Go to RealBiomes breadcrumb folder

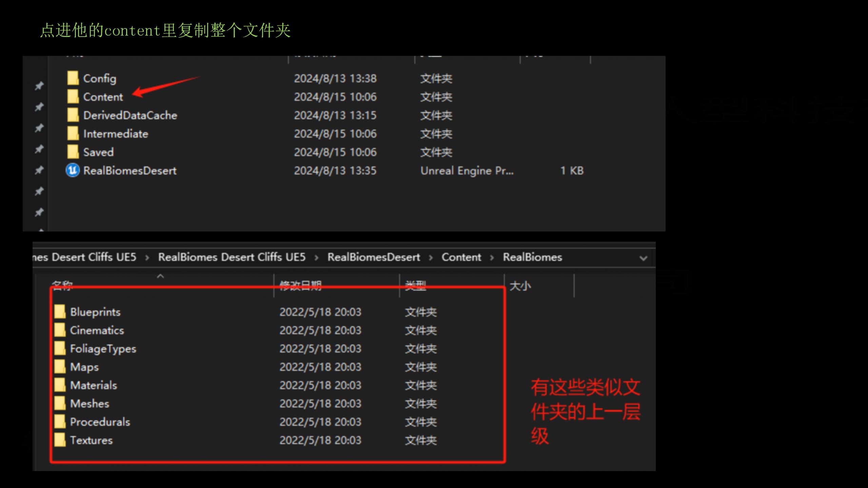coord(532,257)
